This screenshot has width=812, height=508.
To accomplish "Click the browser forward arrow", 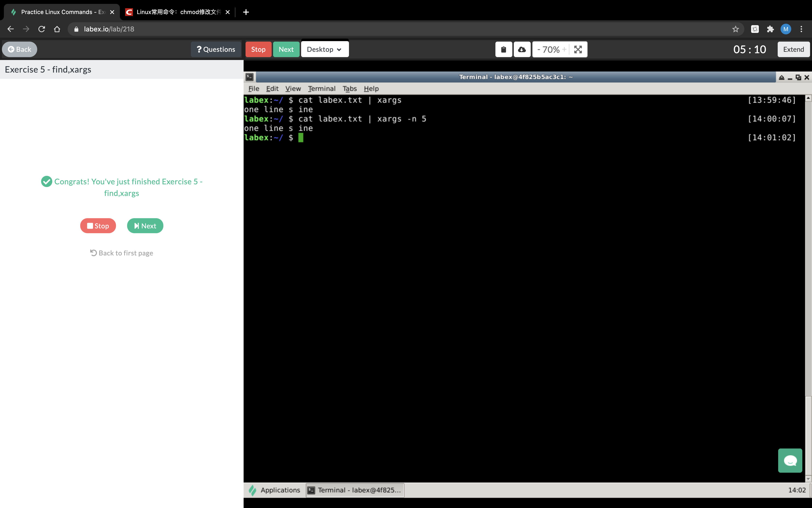I will pos(26,29).
